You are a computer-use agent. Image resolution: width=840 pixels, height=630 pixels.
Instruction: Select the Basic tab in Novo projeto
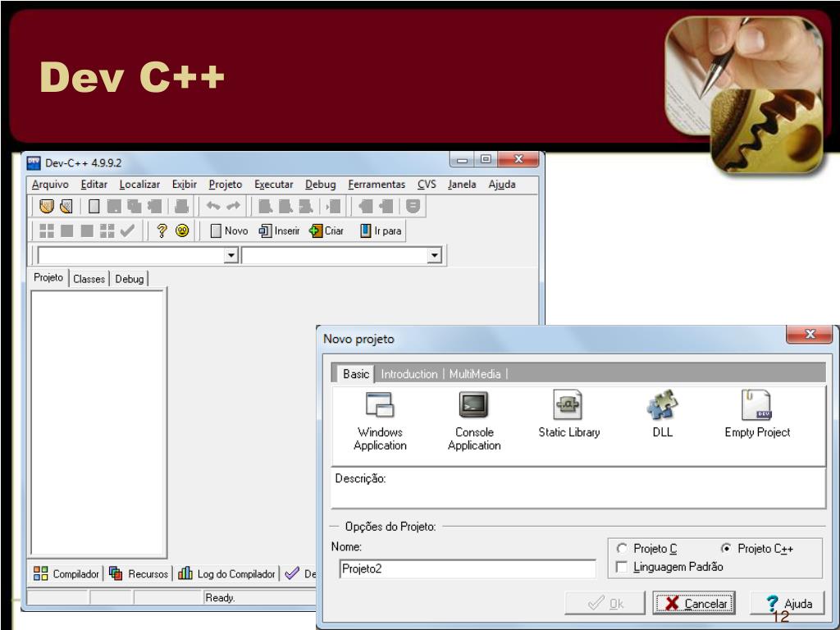(x=356, y=374)
